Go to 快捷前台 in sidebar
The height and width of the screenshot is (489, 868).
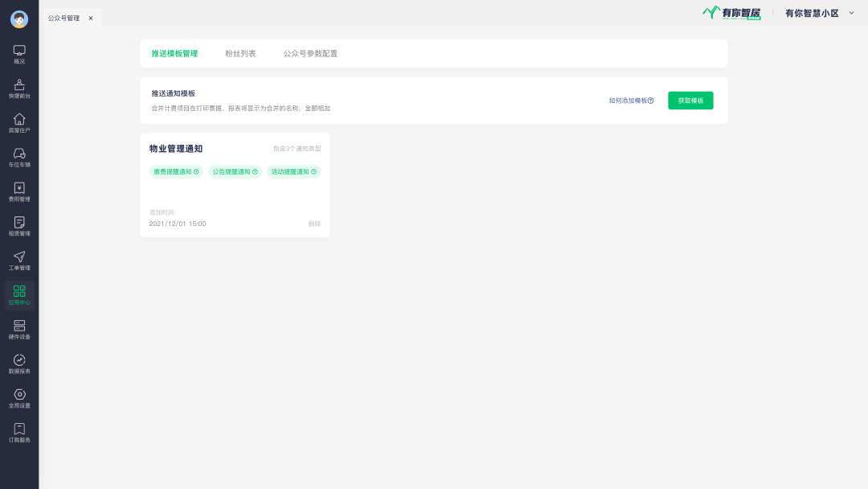pyautogui.click(x=19, y=88)
